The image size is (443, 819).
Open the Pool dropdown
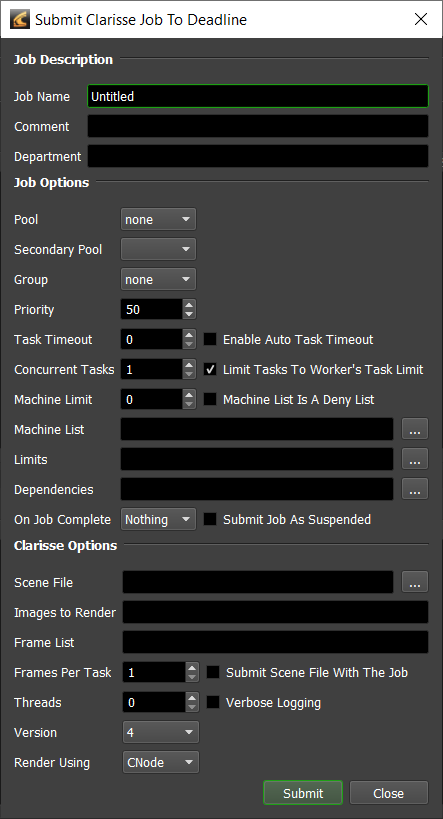158,219
